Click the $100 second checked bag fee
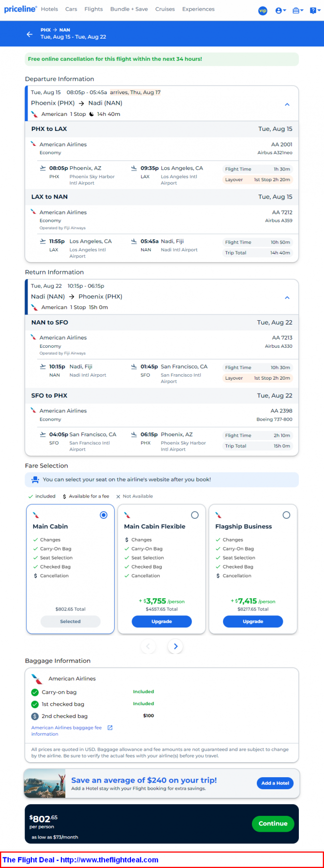Viewport: 324px width, 868px height. click(148, 716)
